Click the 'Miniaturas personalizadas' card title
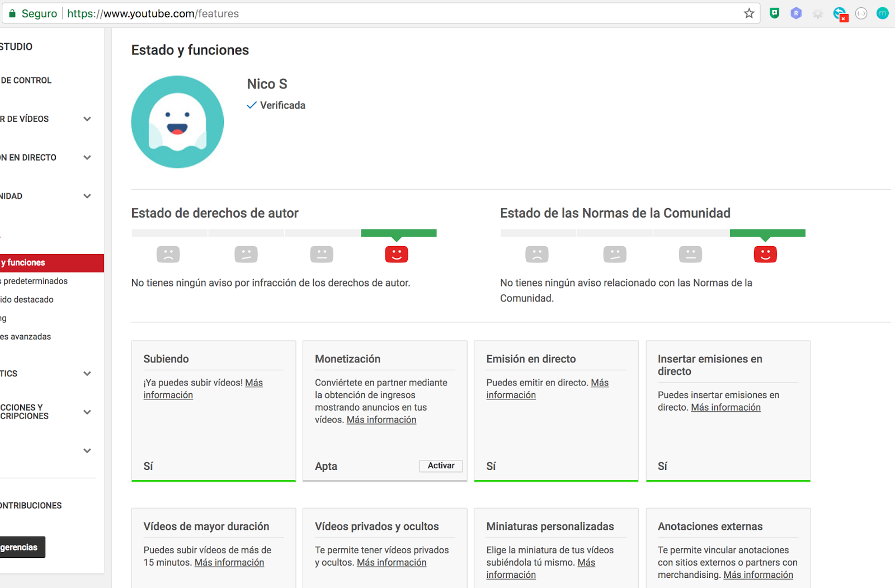The height and width of the screenshot is (588, 895). [x=550, y=526]
